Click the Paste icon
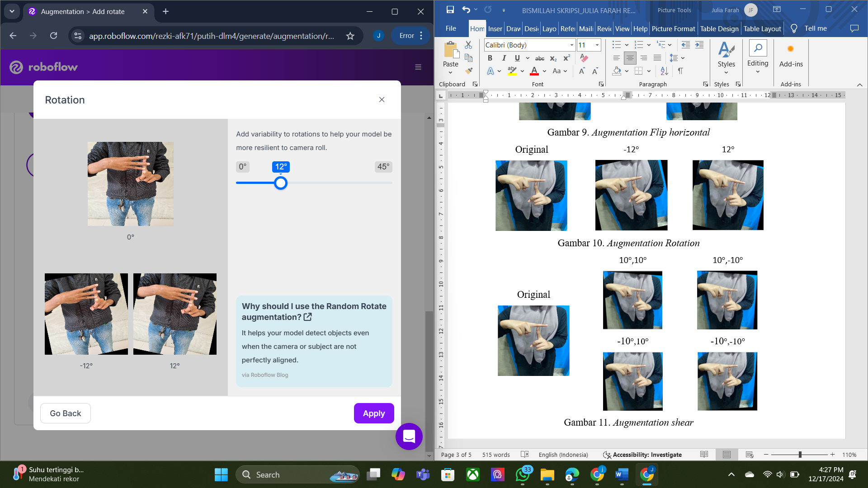The width and height of the screenshot is (868, 488). point(451,50)
